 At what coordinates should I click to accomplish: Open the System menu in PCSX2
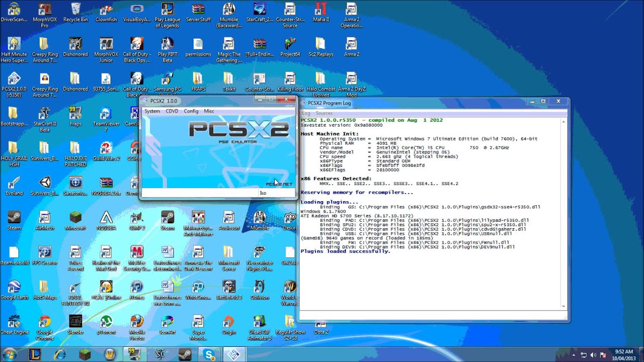pyautogui.click(x=152, y=111)
